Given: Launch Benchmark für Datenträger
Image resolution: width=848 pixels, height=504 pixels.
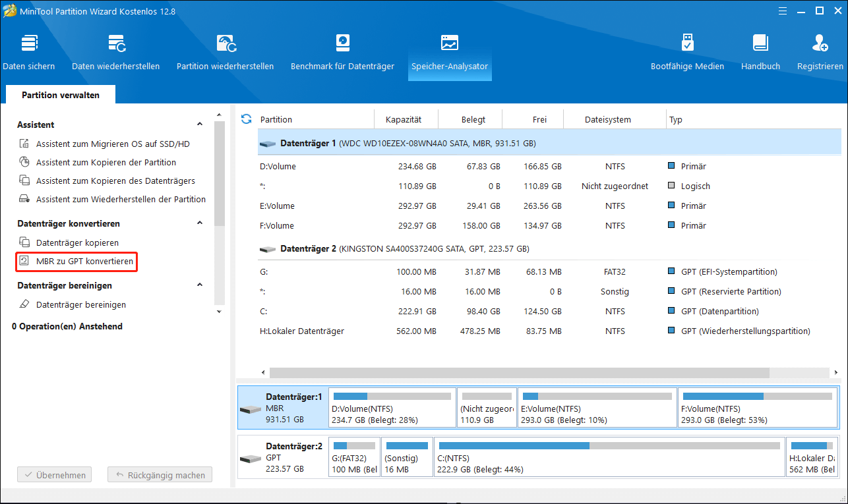Looking at the screenshot, I should 342,53.
